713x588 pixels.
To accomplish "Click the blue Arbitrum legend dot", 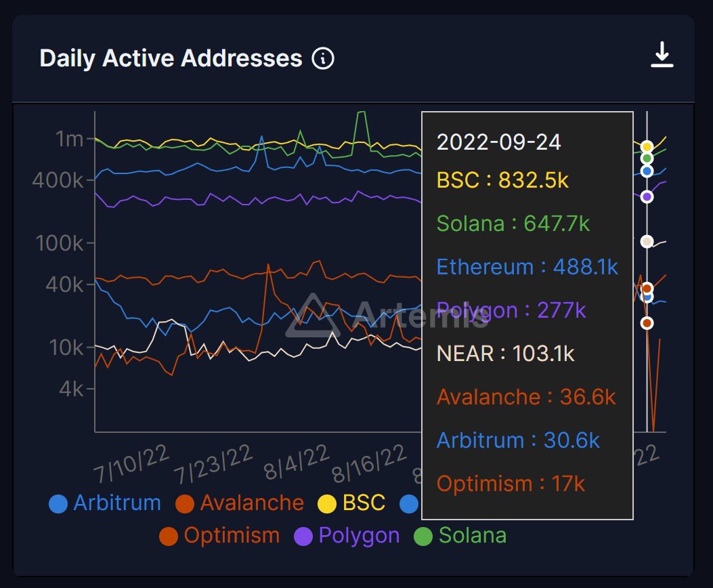I will (x=58, y=504).
